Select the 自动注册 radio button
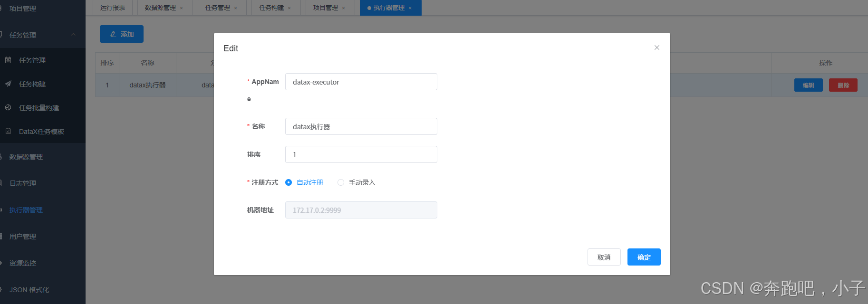868x304 pixels. 289,182
